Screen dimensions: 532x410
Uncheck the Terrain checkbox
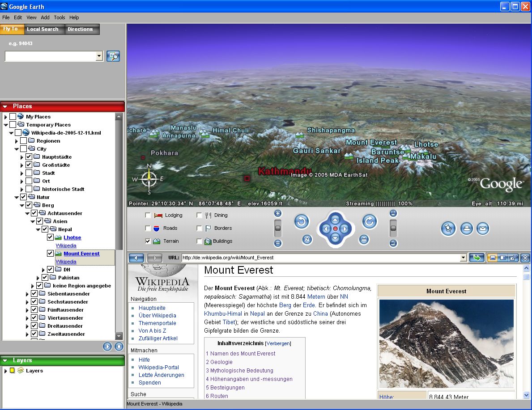(148, 241)
